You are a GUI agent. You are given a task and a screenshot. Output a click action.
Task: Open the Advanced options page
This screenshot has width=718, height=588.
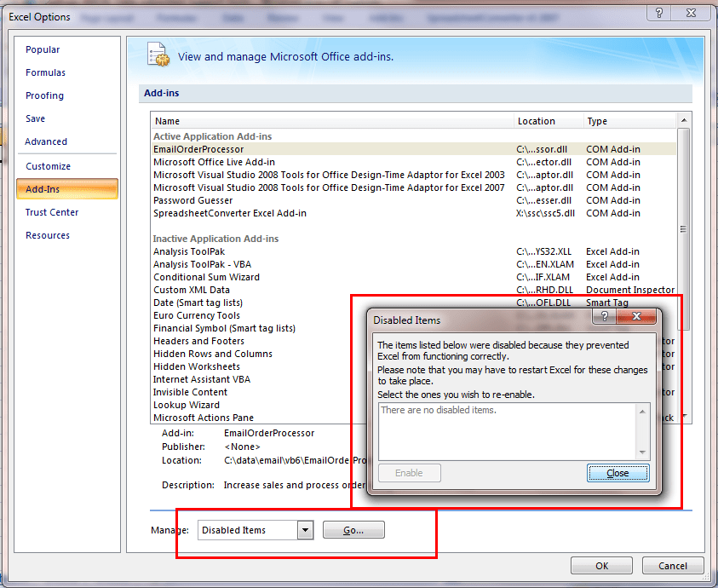(x=48, y=141)
